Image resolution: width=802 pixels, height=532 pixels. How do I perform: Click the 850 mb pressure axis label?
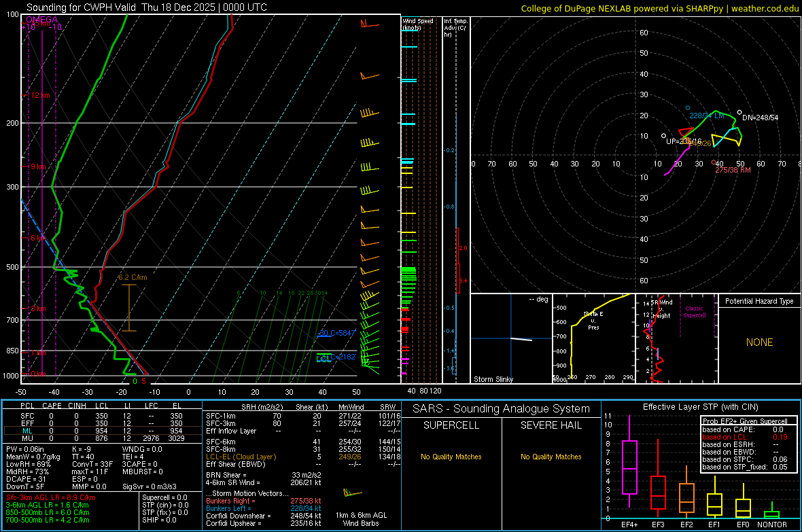[12, 351]
